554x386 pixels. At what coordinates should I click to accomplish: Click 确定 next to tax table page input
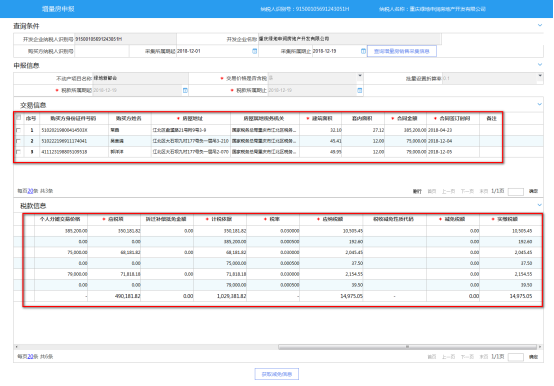coord(533,357)
